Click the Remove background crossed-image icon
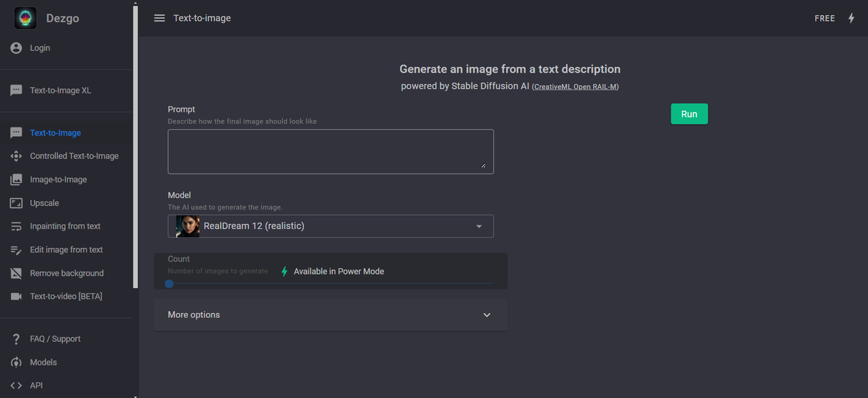The image size is (868, 398). pos(16,273)
